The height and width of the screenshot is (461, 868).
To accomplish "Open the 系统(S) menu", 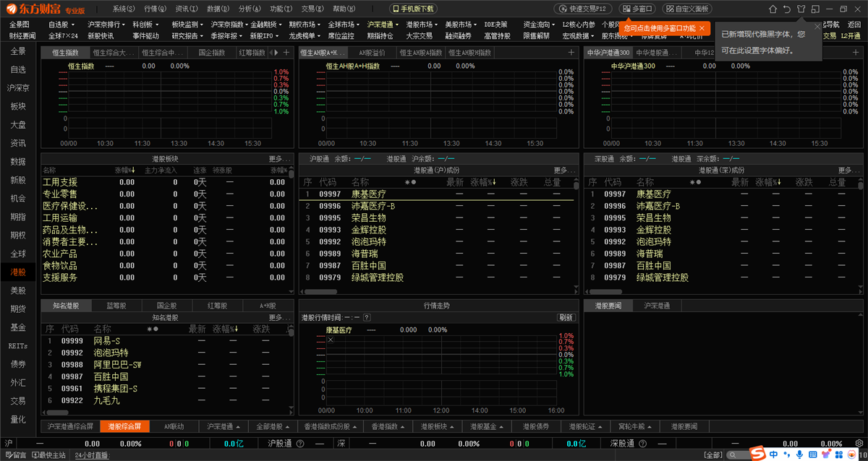I will point(124,9).
